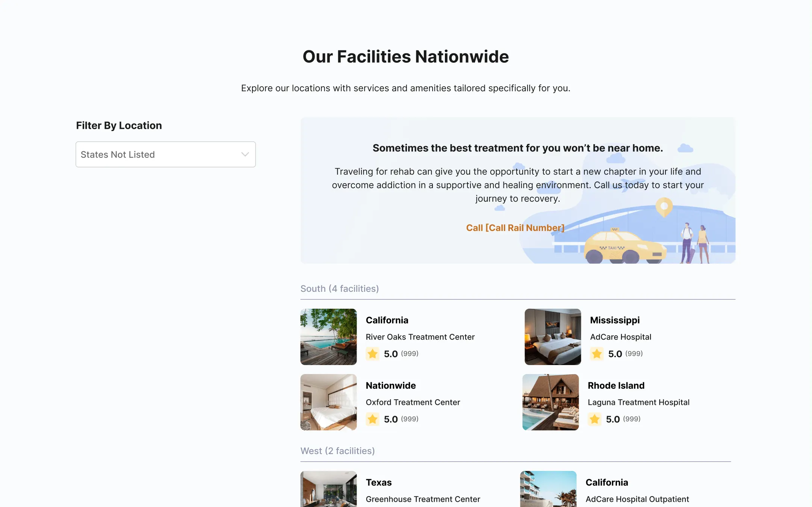Click the star icon next to AdCare Hospital rating
This screenshot has height=507, width=812.
point(597,353)
